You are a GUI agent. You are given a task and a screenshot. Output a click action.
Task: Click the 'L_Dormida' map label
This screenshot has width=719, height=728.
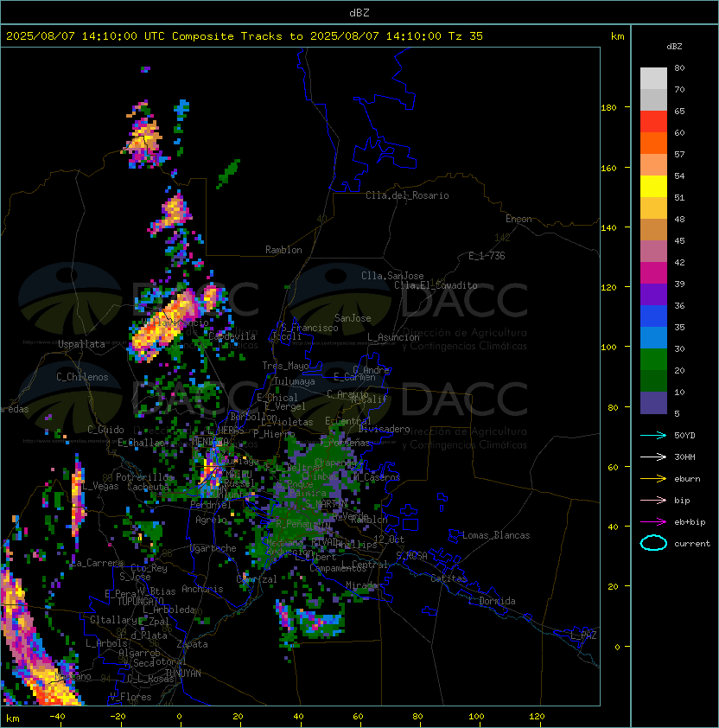(x=492, y=601)
